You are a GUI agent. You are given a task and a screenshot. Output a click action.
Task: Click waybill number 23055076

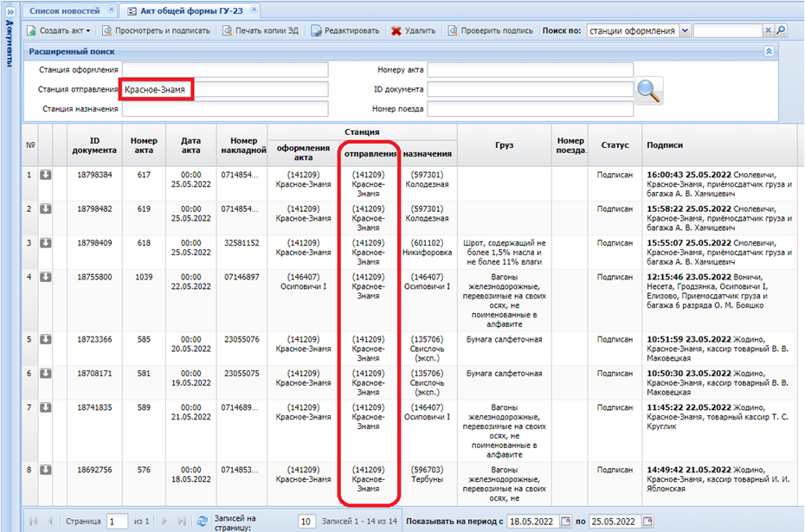pyautogui.click(x=241, y=339)
